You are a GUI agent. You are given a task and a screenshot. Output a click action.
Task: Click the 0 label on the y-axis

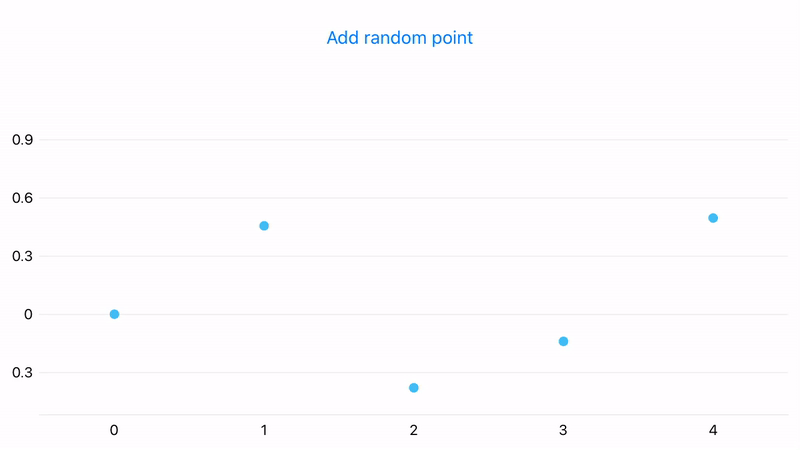click(28, 314)
